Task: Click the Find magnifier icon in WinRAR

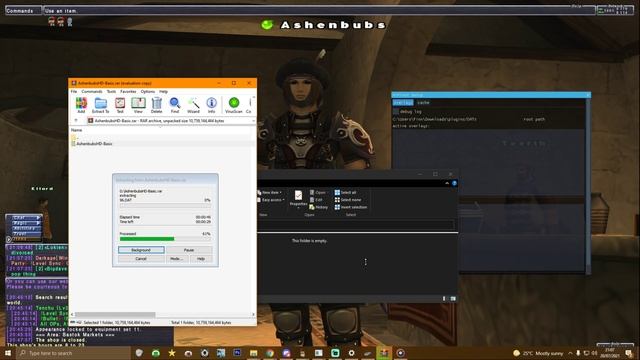Action: pyautogui.click(x=175, y=105)
